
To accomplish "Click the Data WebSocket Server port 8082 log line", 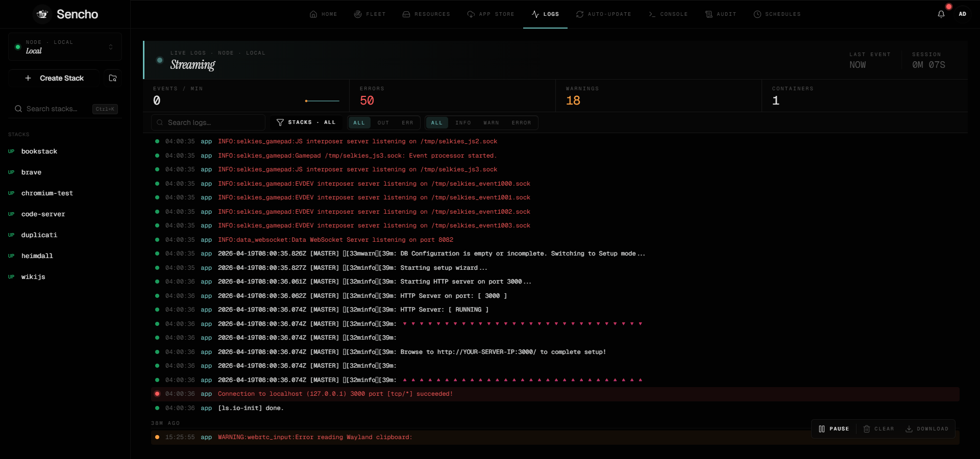I will pos(555,240).
